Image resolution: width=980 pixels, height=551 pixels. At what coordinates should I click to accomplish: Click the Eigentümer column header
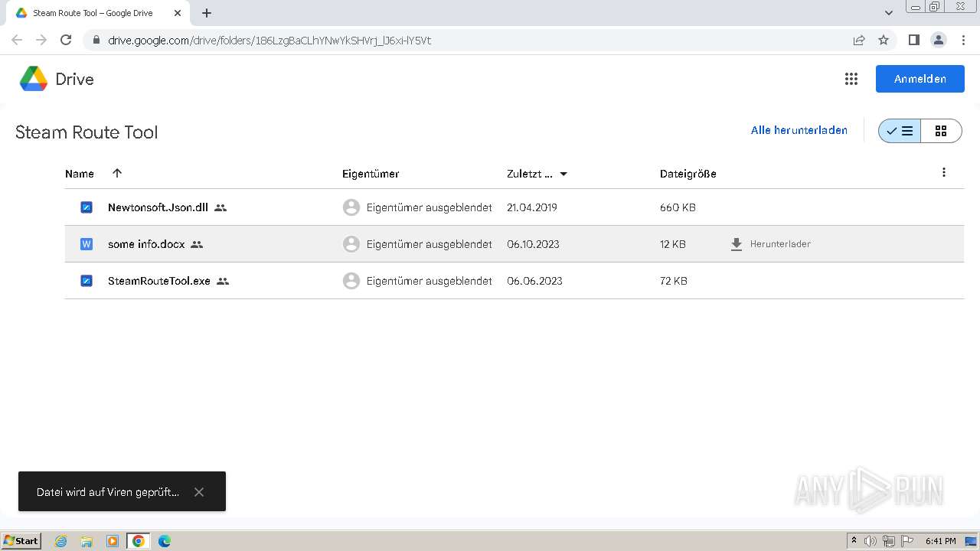(371, 174)
